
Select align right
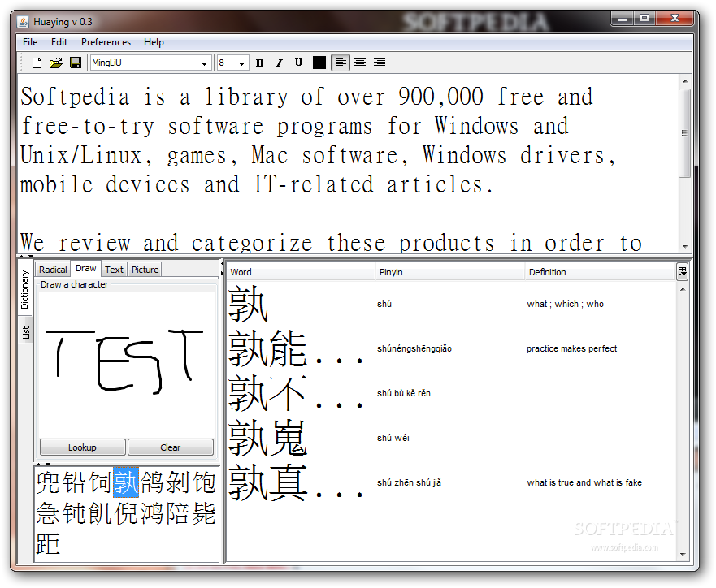(380, 63)
